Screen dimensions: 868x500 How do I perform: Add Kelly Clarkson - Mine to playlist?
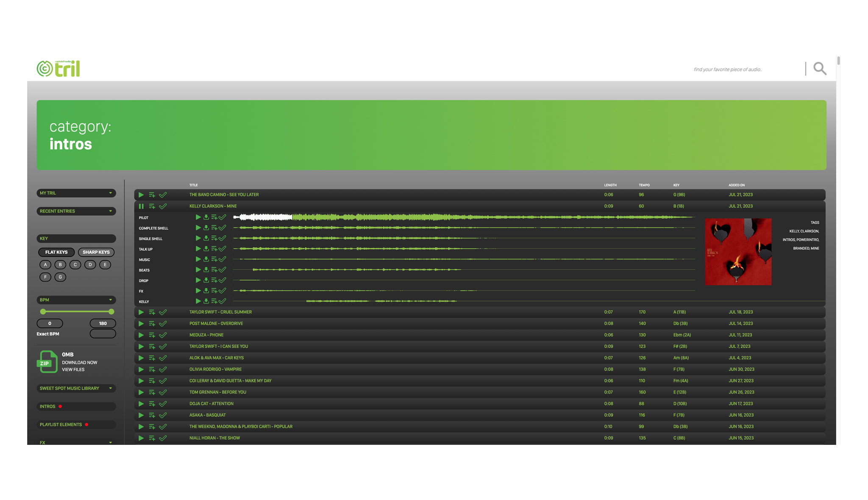(152, 207)
